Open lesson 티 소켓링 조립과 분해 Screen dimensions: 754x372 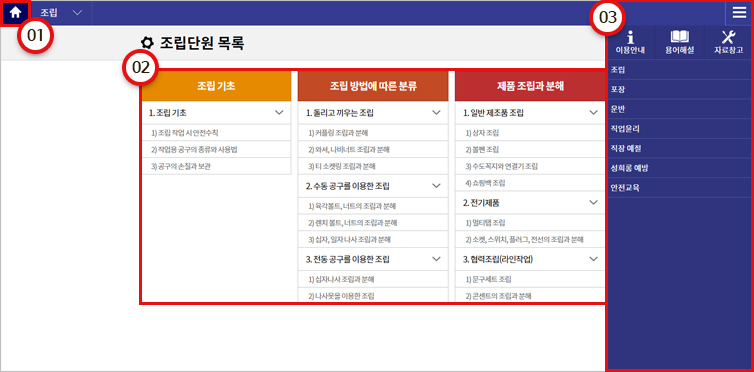(x=373, y=166)
